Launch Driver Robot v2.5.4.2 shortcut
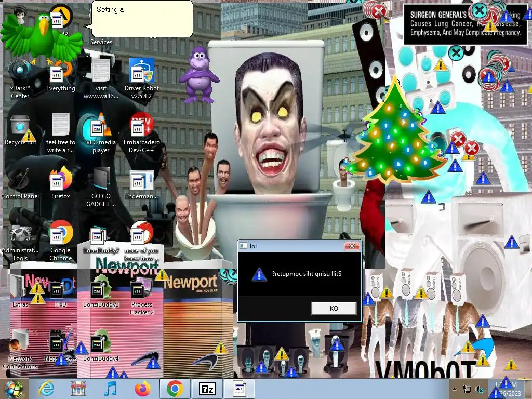 tap(141, 79)
